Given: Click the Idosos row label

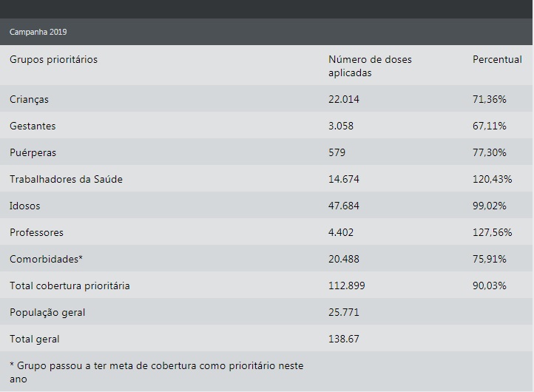Looking at the screenshot, I should [25, 206].
